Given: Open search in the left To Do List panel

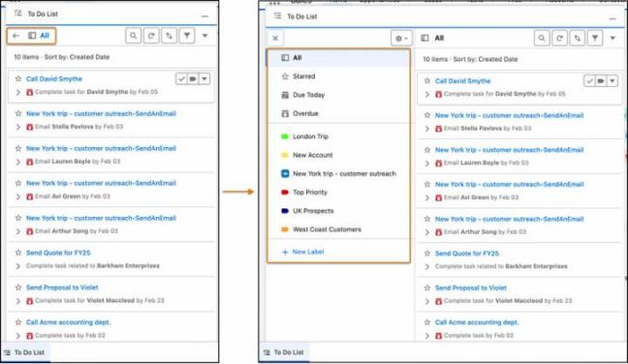Looking at the screenshot, I should click(134, 36).
